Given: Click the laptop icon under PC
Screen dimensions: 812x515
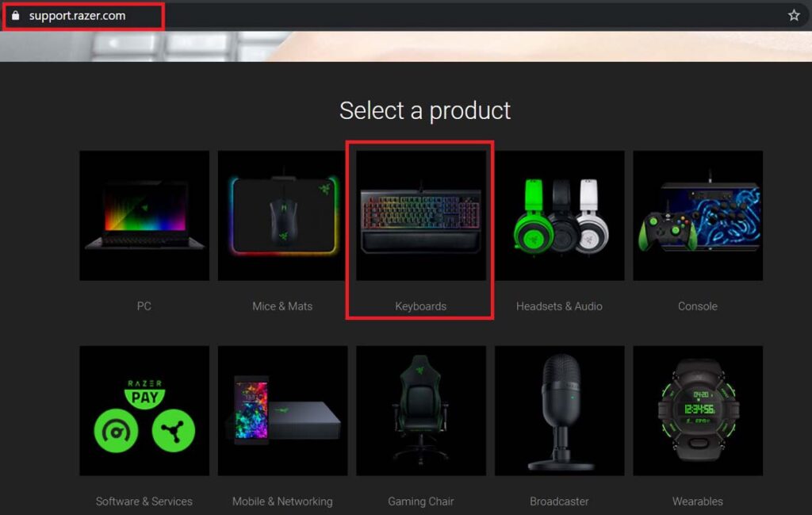Looking at the screenshot, I should (144, 214).
